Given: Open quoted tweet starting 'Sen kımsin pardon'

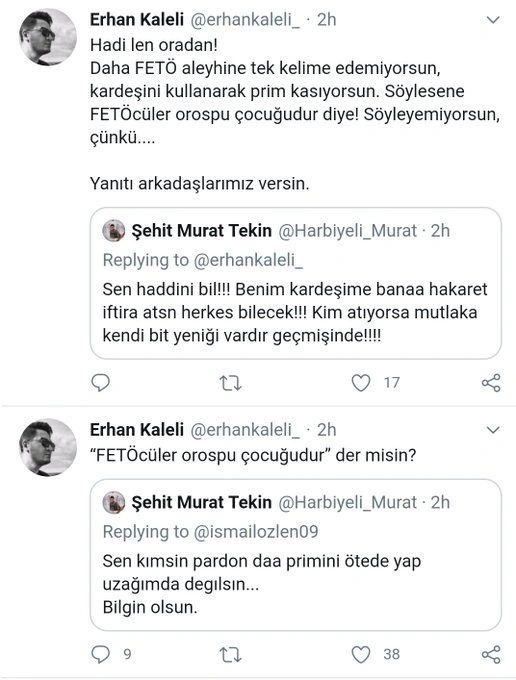Looking at the screenshot, I should pyautogui.click(x=296, y=555).
